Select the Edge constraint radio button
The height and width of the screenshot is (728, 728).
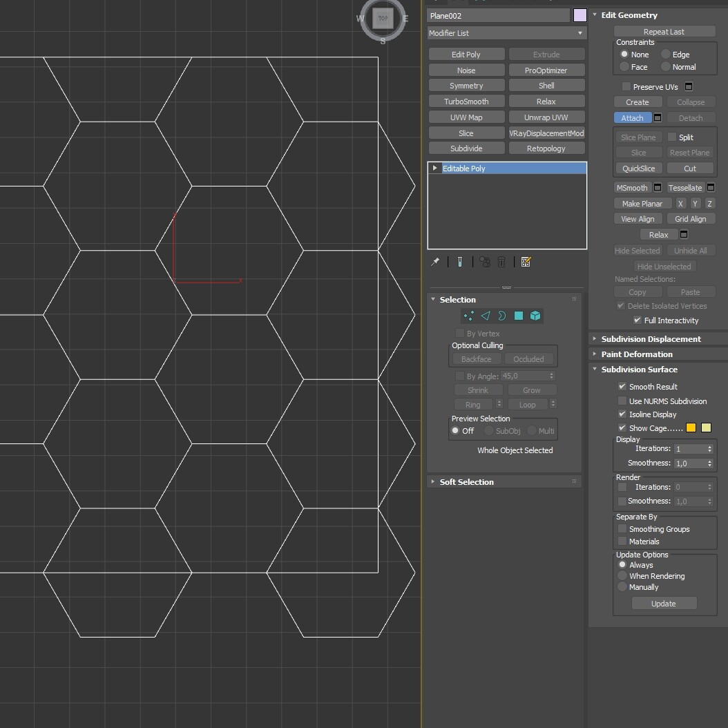[666, 55]
